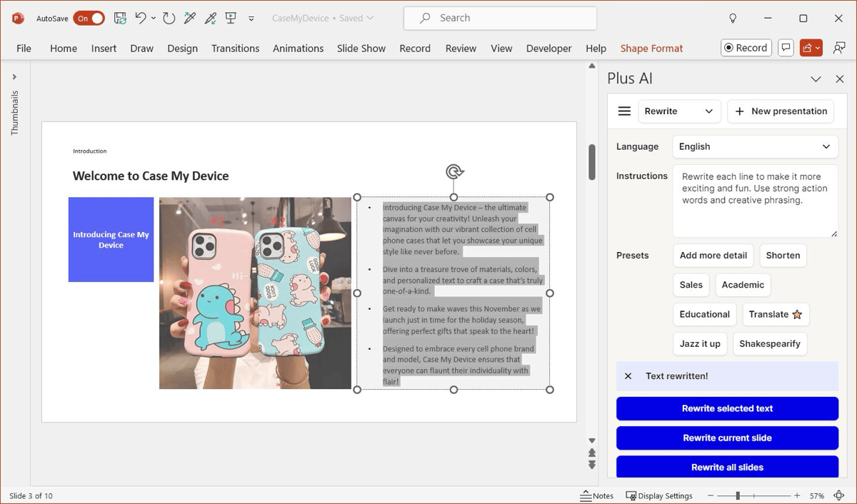Open the Language dropdown showing English
Image resolution: width=857 pixels, height=504 pixels.
[755, 146]
